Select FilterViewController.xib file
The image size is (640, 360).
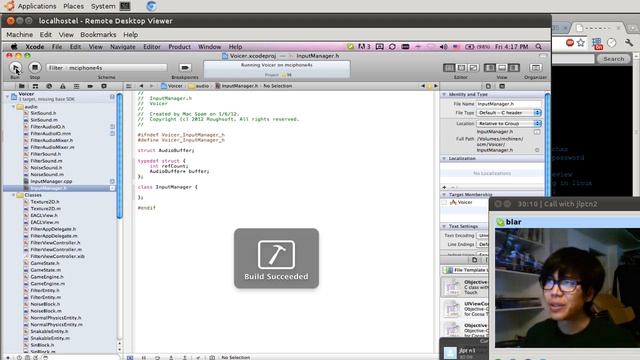point(57,256)
